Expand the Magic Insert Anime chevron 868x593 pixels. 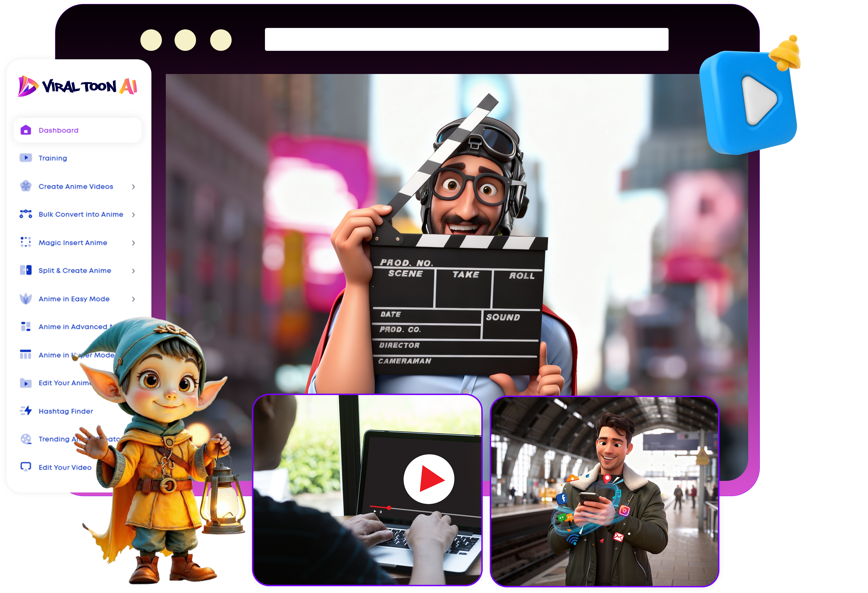pyautogui.click(x=133, y=243)
